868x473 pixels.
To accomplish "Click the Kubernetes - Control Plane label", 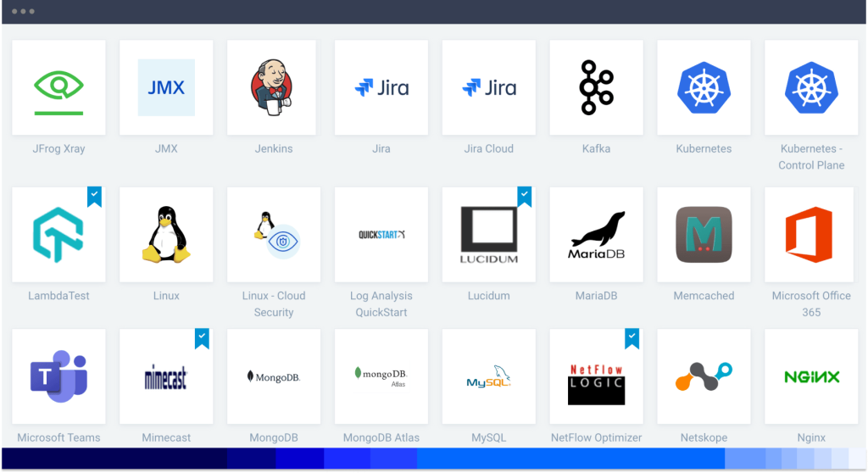I will 811,157.
